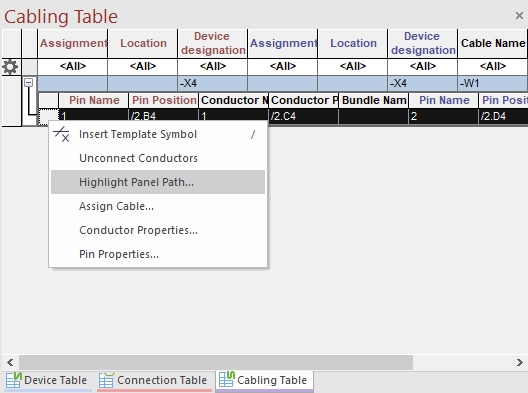Open the first red Assignment <All> filter
Viewport: 528px width, 393px height.
(x=73, y=66)
